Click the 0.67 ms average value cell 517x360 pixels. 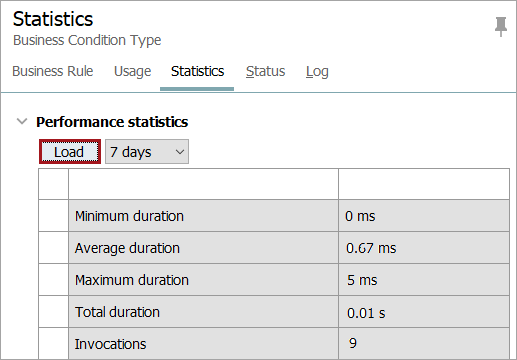[424, 248]
